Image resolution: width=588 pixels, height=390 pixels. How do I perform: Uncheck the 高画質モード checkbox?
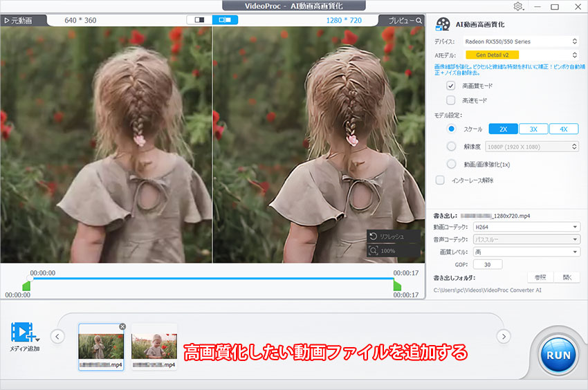click(x=451, y=86)
